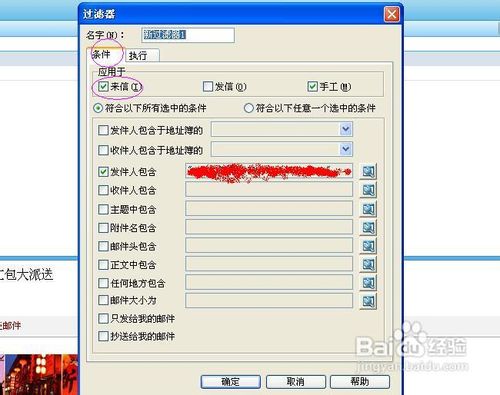Enable the 收件人包含 condition
This screenshot has width=500, height=395.
[103, 190]
